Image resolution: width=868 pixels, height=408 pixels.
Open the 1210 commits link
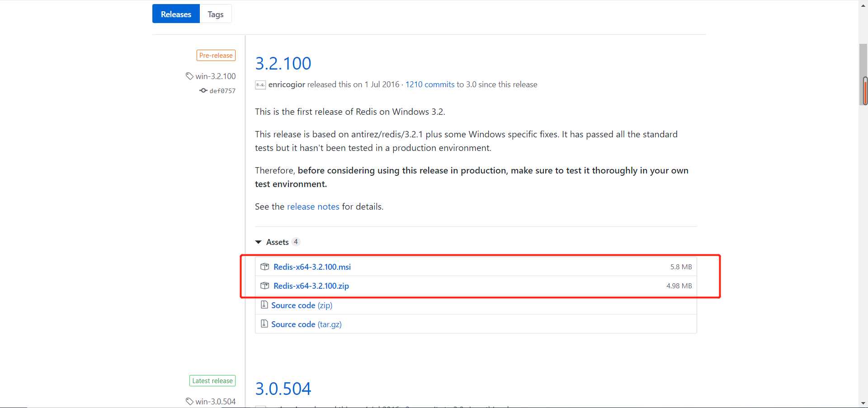pyautogui.click(x=430, y=84)
